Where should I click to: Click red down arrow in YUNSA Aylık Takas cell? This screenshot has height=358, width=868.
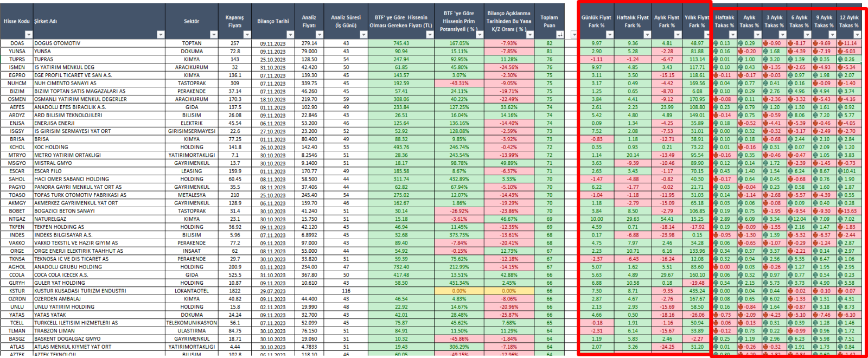[x=741, y=52]
